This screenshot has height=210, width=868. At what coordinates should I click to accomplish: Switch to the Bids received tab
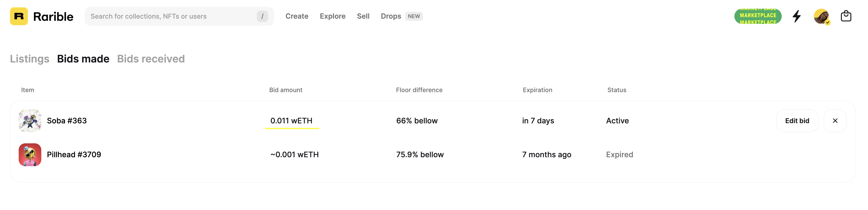151,59
